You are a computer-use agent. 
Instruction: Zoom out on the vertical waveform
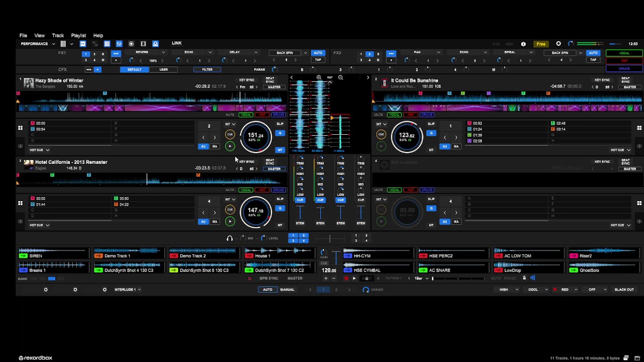coord(341,77)
